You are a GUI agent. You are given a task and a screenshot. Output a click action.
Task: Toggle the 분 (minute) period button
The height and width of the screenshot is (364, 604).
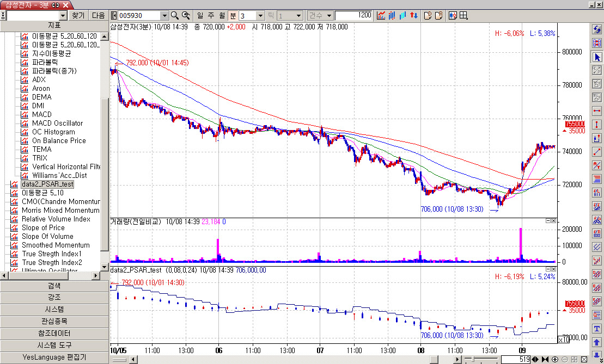tap(233, 16)
